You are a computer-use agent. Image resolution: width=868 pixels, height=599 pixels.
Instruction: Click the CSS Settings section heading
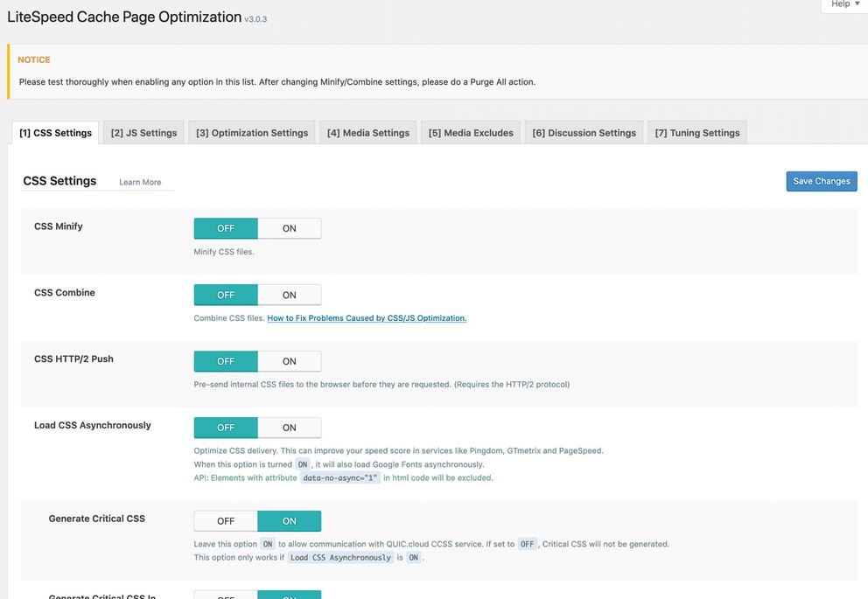59,181
